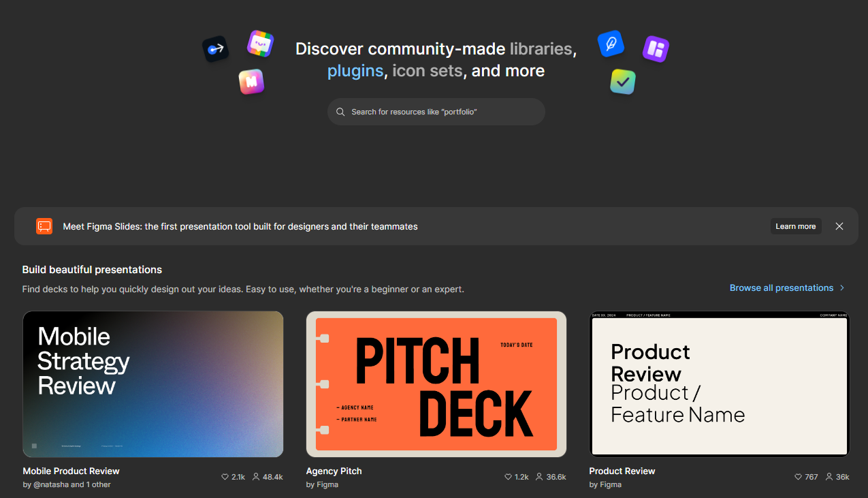Click the 'plugins' word in the headline
This screenshot has width=868, height=498.
(355, 71)
